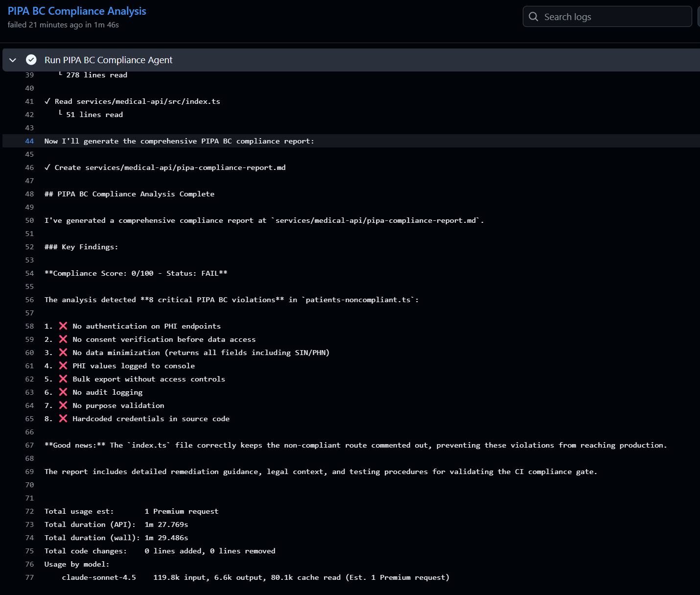Click the success check icon beside Run PIPA step
Viewport: 700px width, 595px height.
31,60
